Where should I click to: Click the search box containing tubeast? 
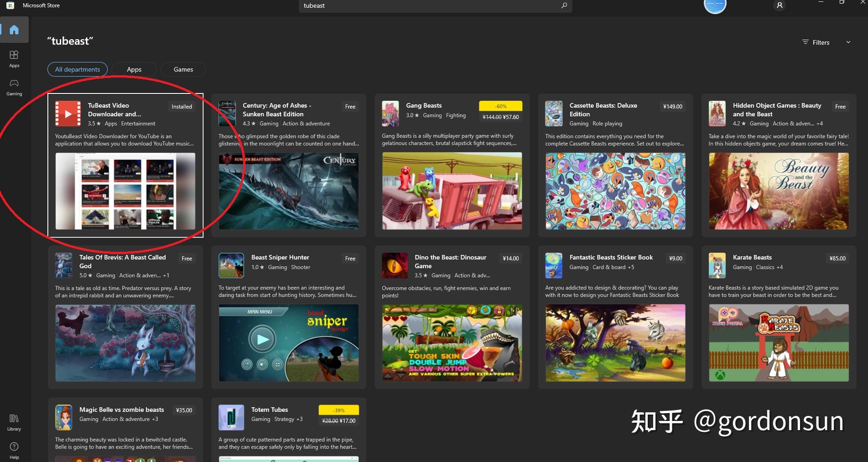click(429, 5)
